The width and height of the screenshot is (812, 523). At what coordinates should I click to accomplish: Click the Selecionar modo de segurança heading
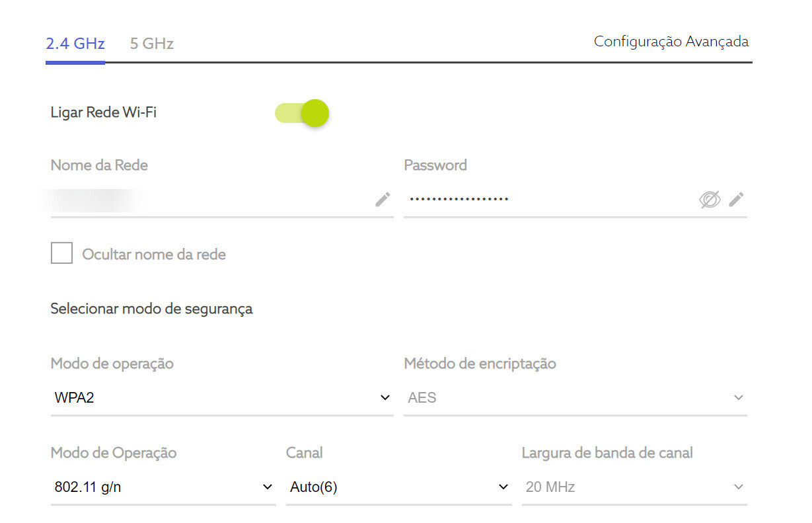(151, 308)
